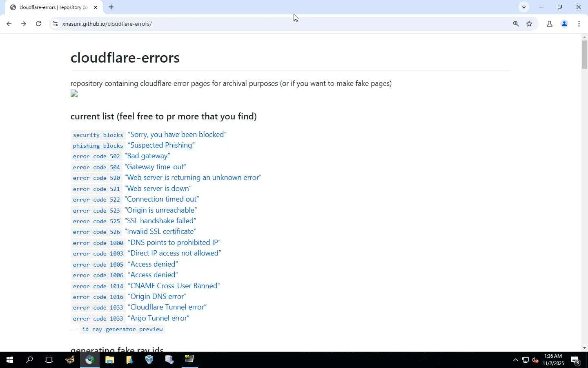Viewport: 588px width, 368px height.
Task: Expand the tab search dropdown
Action: [x=524, y=7]
